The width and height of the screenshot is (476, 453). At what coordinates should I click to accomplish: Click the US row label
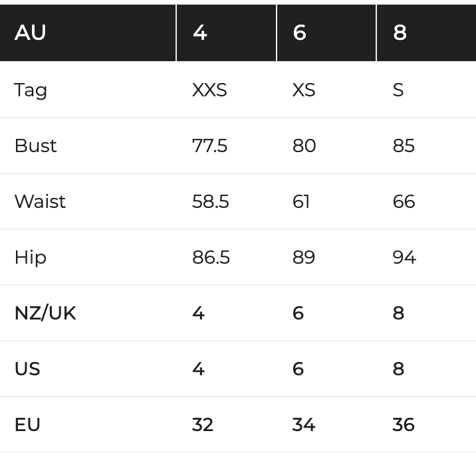coord(27,369)
